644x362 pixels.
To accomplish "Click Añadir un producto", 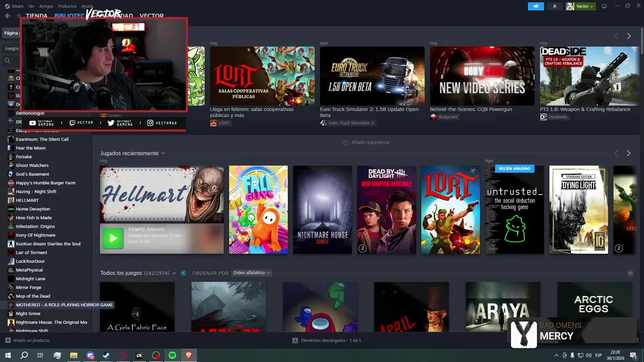I will (27, 340).
